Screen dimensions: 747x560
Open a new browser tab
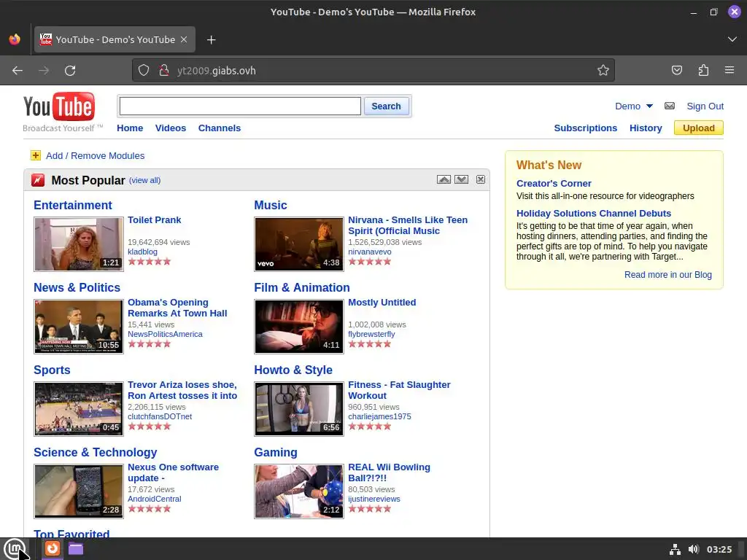coord(212,40)
